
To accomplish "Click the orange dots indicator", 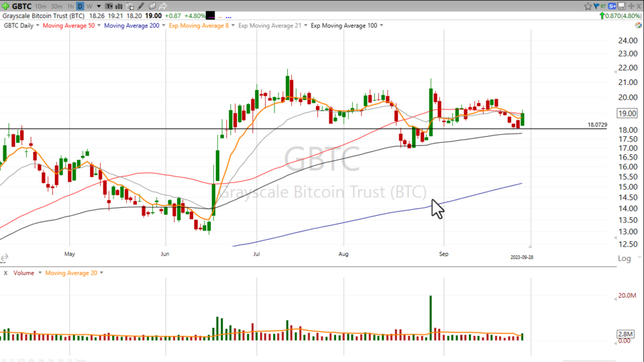I will click(x=220, y=17).
